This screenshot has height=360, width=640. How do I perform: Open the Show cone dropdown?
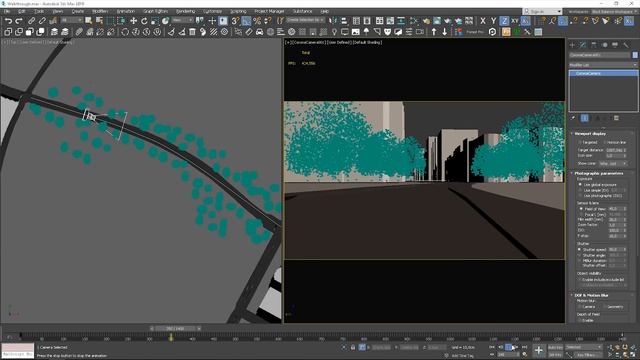(613, 164)
